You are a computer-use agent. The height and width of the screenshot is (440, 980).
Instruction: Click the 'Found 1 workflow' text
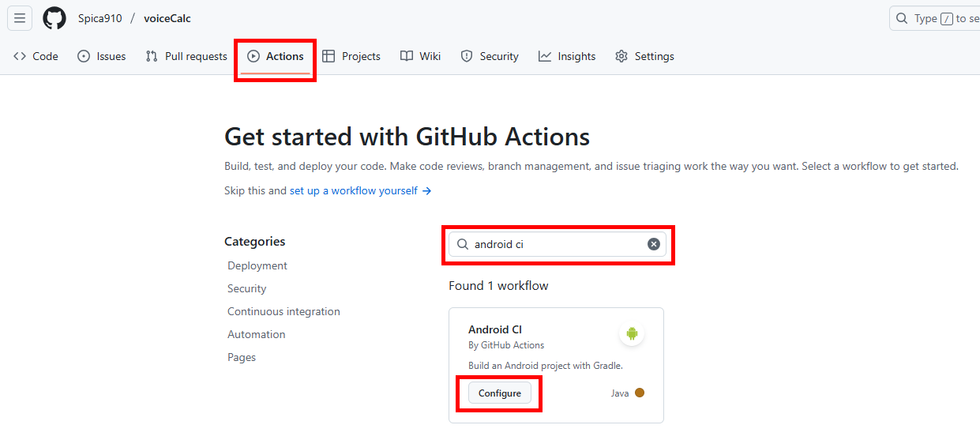(498, 285)
